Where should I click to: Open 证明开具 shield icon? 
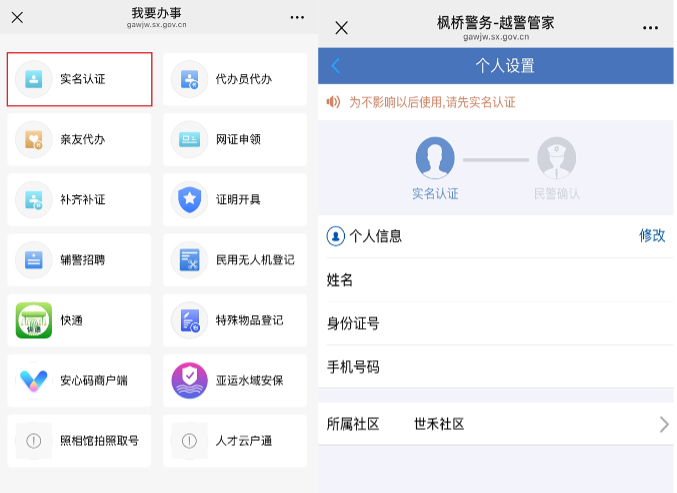[x=189, y=200]
